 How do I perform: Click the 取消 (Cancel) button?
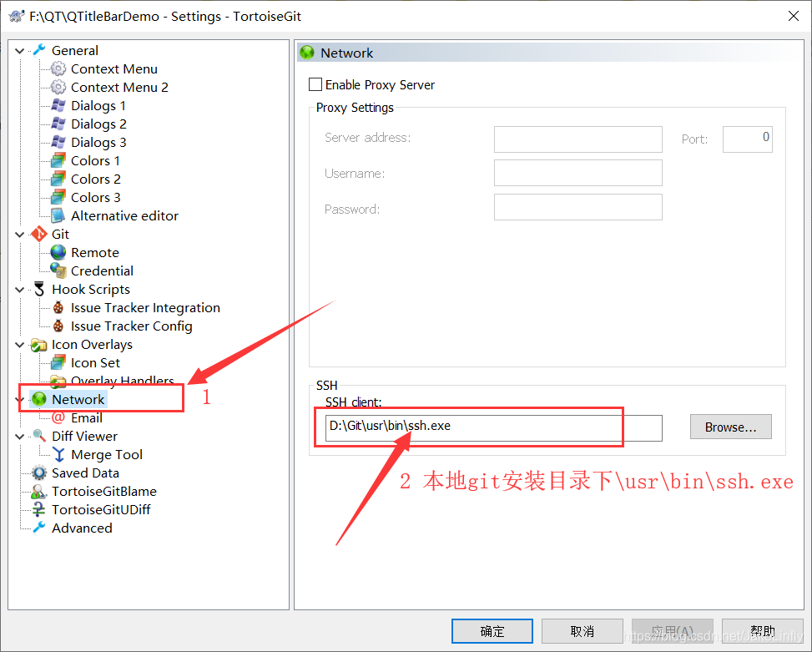coord(582,631)
